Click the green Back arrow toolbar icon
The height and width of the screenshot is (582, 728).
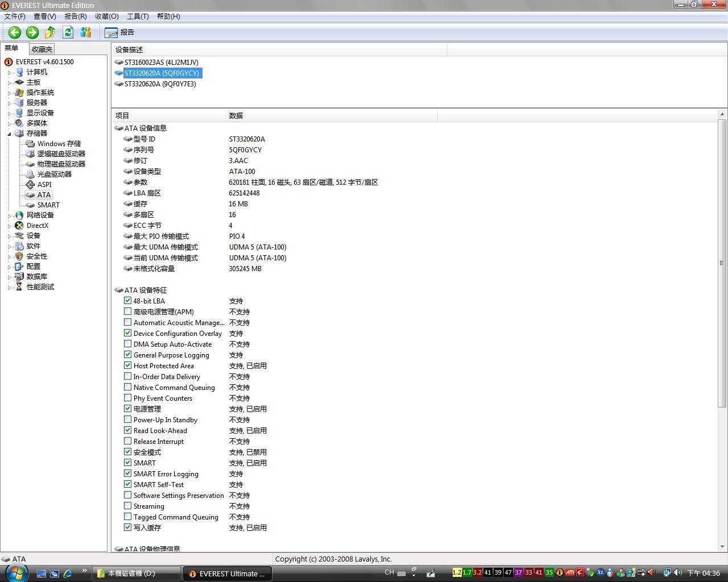(15, 32)
